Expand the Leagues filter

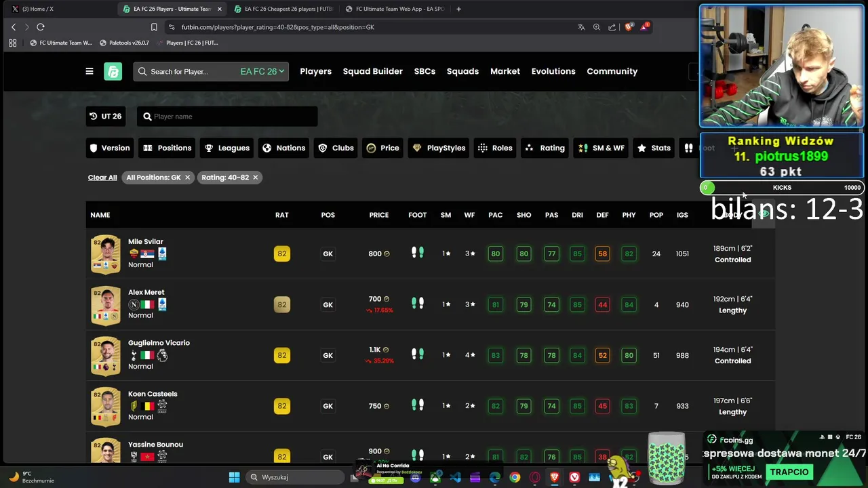[227, 148]
